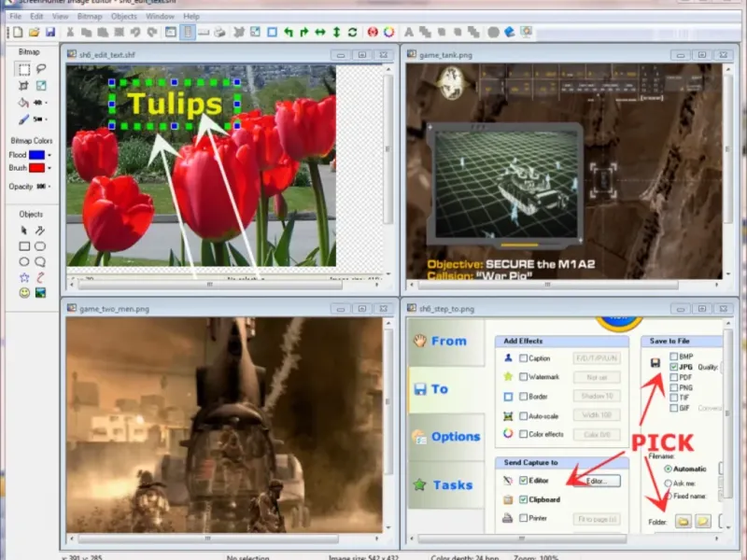Click the game_tank.png window title
This screenshot has width=747, height=560.
(445, 55)
